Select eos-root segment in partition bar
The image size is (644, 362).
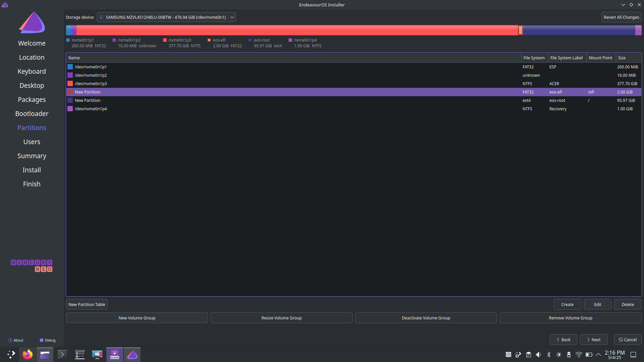579,30
